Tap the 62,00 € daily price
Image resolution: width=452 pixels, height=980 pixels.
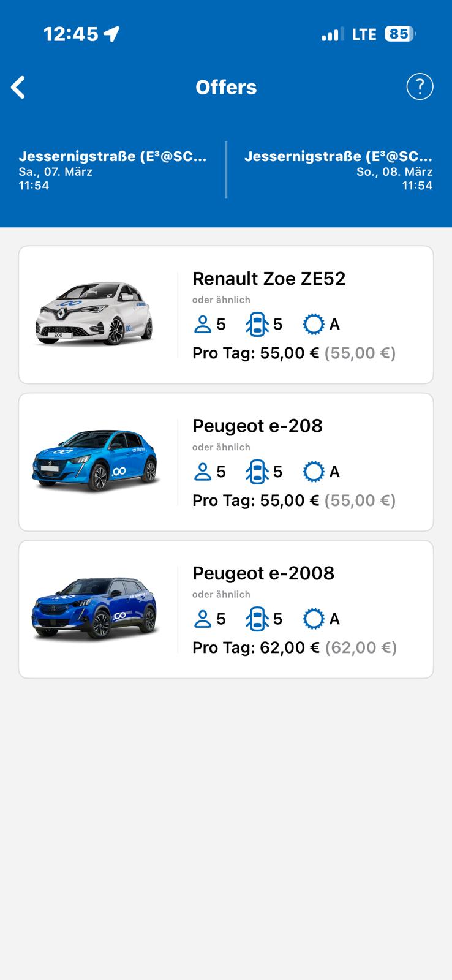click(x=289, y=648)
